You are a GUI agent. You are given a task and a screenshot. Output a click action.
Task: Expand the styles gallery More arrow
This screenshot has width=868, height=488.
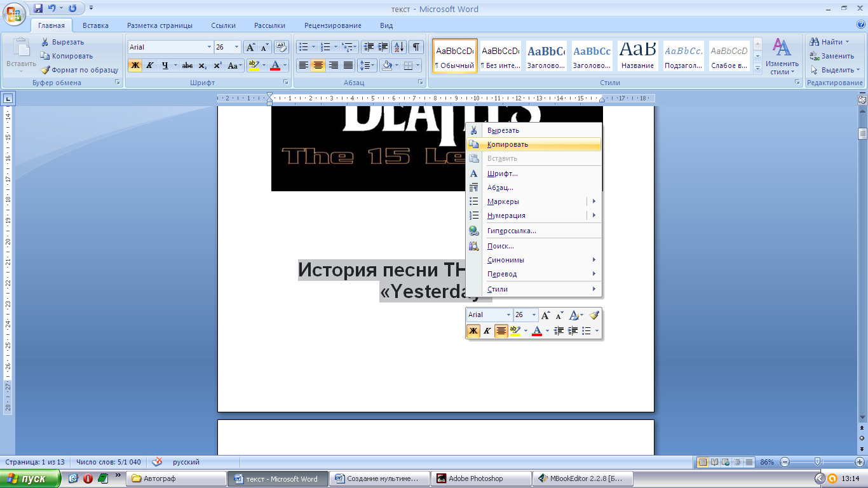(x=757, y=69)
